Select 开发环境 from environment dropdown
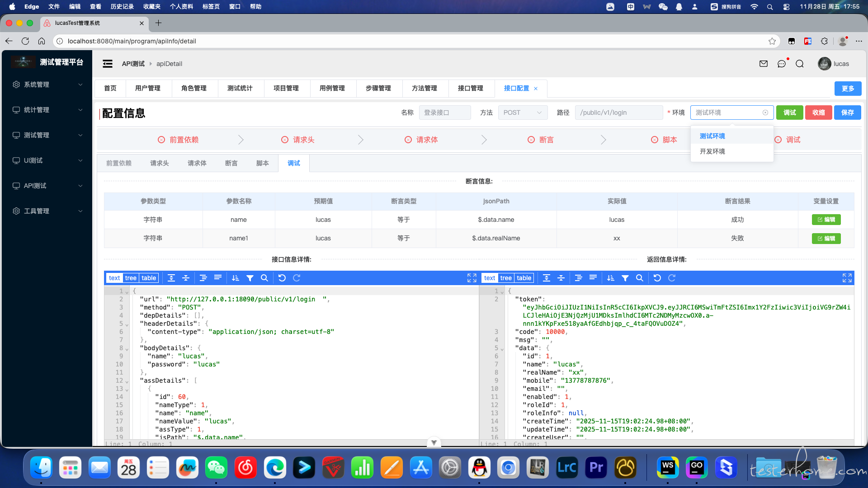 point(712,151)
